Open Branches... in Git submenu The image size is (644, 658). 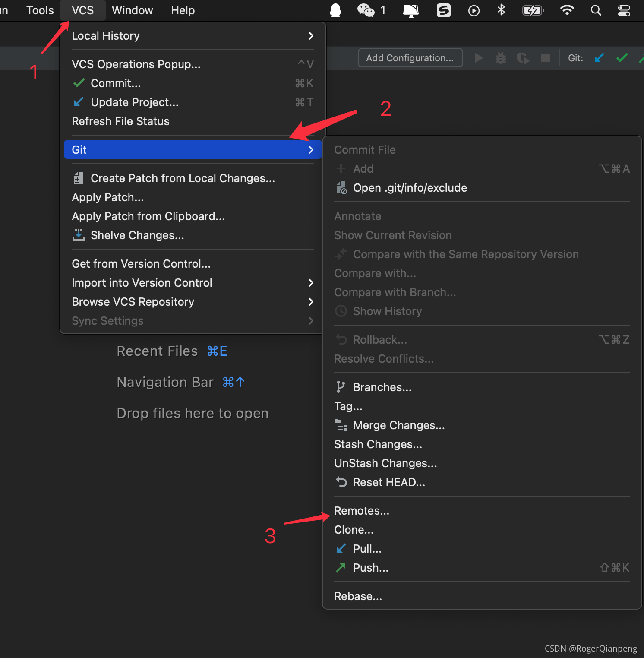click(x=482, y=387)
